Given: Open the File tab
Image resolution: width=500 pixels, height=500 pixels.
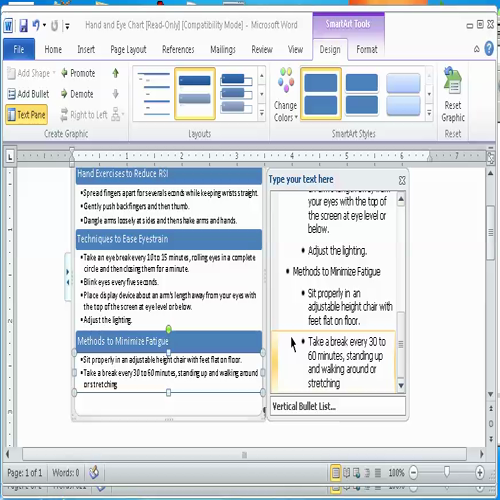Looking at the screenshot, I should tap(19, 49).
